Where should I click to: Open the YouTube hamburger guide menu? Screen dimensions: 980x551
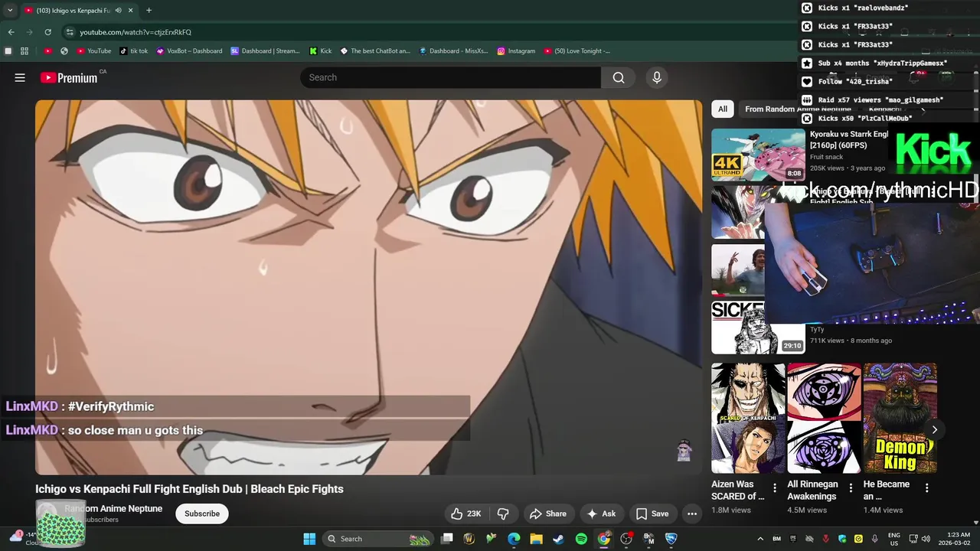[x=20, y=77]
